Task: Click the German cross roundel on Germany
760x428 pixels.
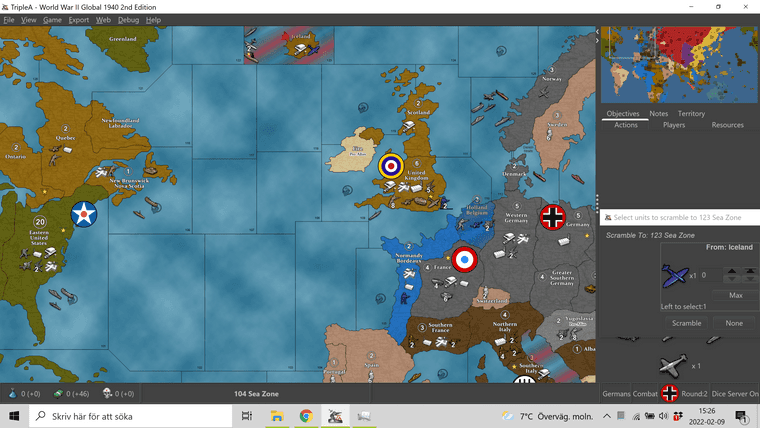Action: click(x=553, y=217)
